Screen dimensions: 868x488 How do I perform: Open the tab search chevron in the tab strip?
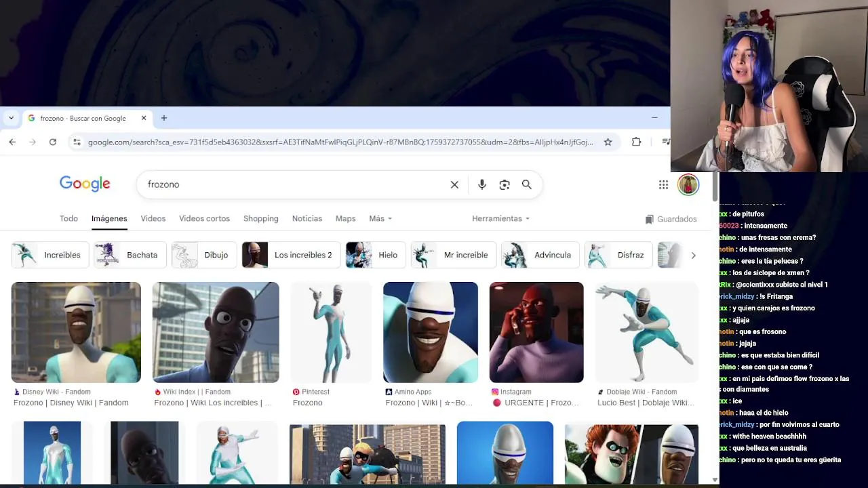(11, 118)
